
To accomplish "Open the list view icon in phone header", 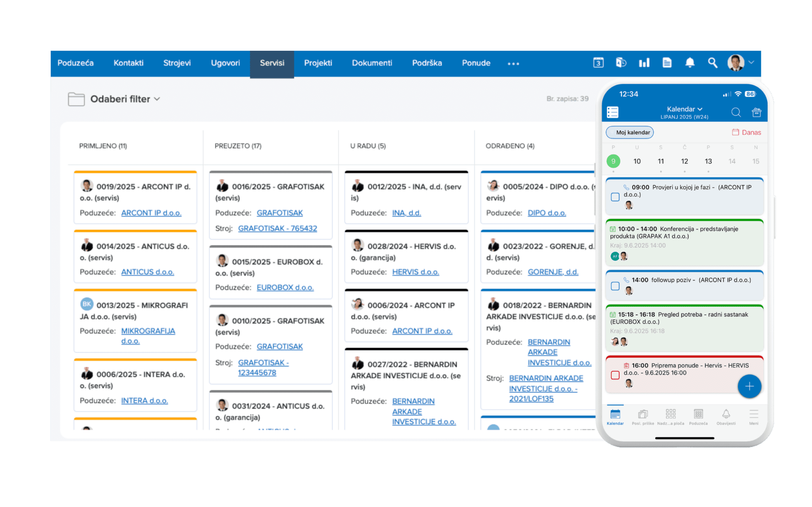I will tap(612, 112).
